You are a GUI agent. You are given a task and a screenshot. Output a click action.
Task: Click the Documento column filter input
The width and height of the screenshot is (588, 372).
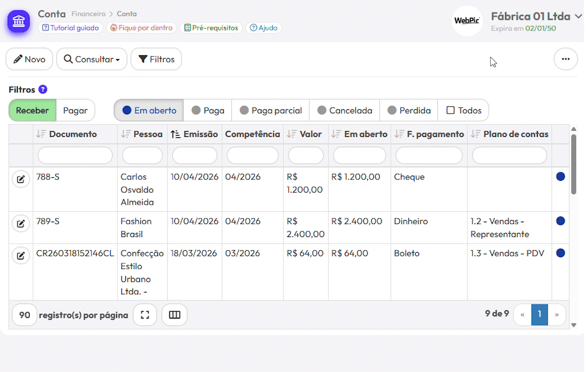pos(75,156)
